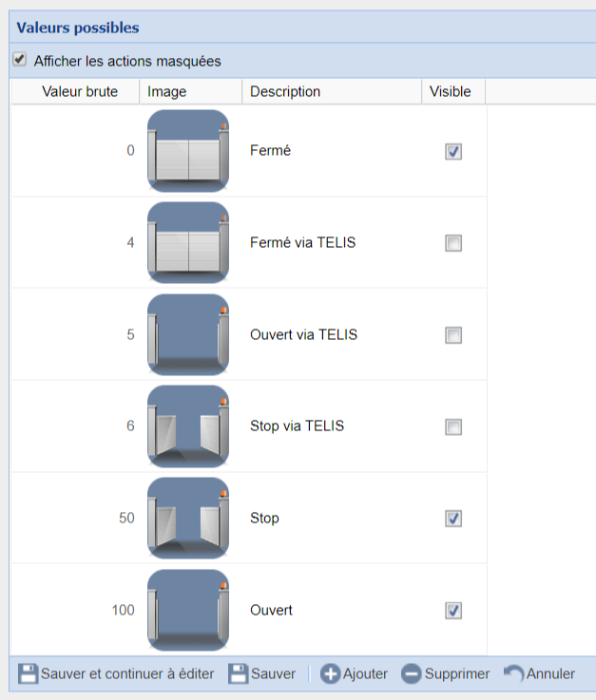This screenshot has height=700, width=596.
Task: Toggle Afficher les actions masquées checkbox
Action: point(19,60)
